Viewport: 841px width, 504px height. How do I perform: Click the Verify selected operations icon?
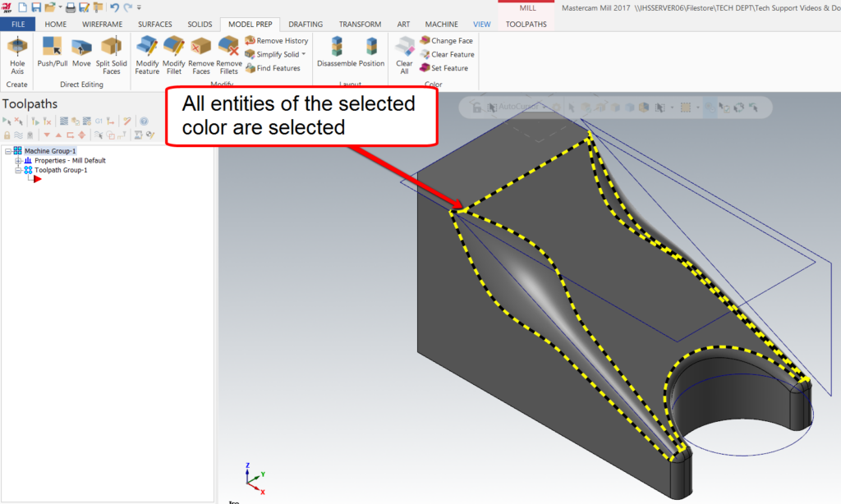[75, 121]
